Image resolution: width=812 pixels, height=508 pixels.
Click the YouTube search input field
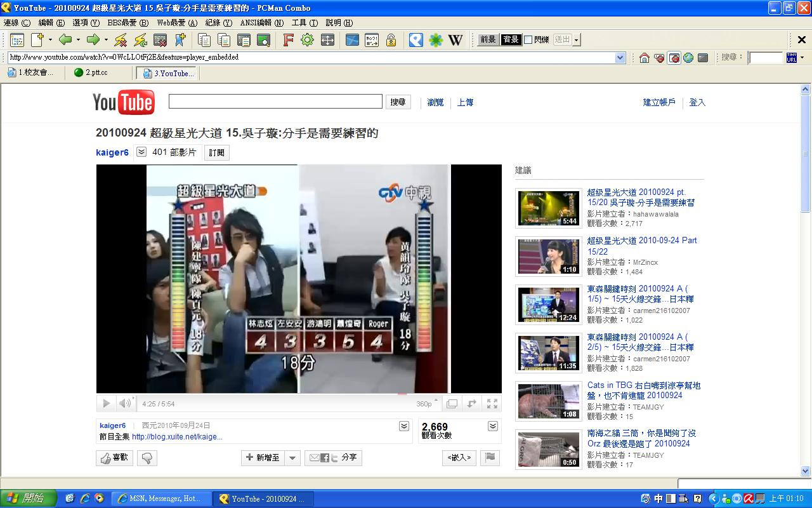pyautogui.click(x=275, y=102)
